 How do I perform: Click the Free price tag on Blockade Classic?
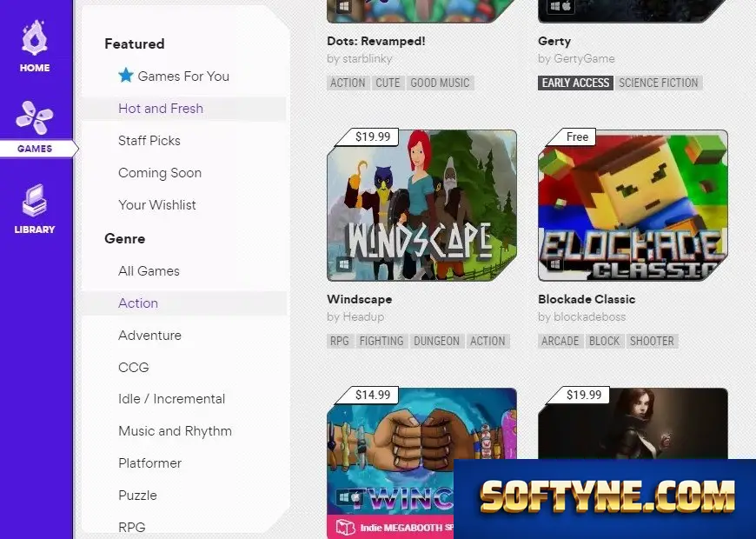(577, 137)
